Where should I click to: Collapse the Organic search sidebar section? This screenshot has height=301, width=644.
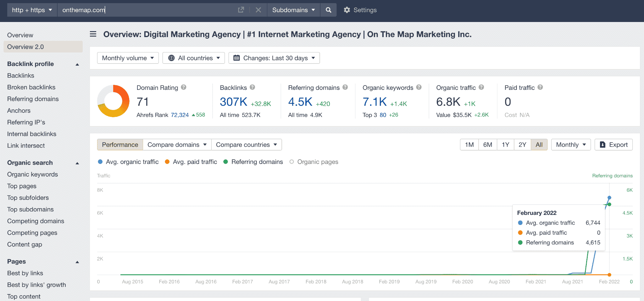pos(77,163)
